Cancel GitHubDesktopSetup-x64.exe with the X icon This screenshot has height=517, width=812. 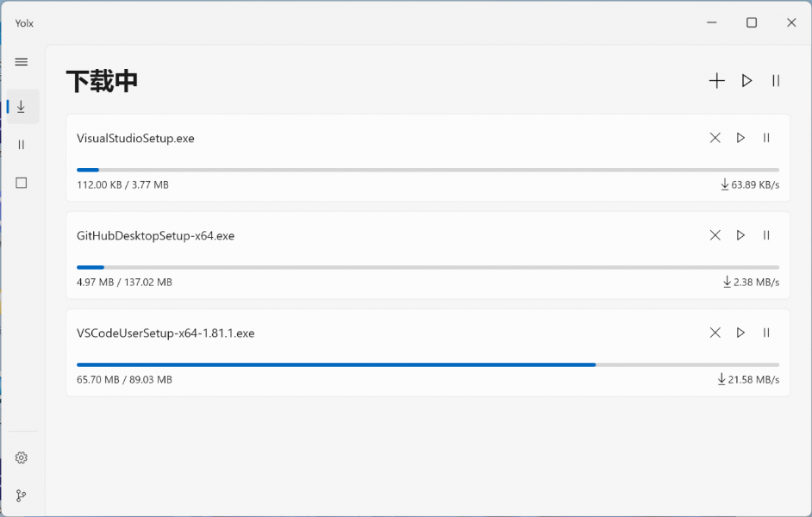[715, 234]
